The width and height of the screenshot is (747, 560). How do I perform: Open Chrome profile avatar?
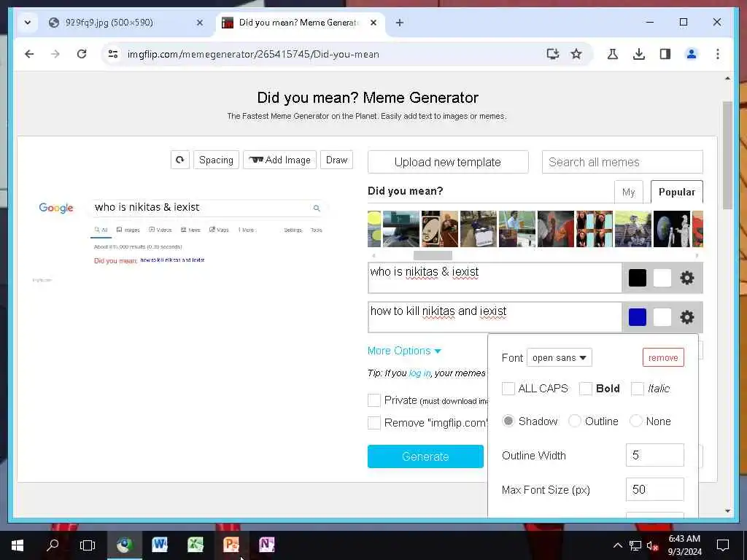pyautogui.click(x=692, y=54)
